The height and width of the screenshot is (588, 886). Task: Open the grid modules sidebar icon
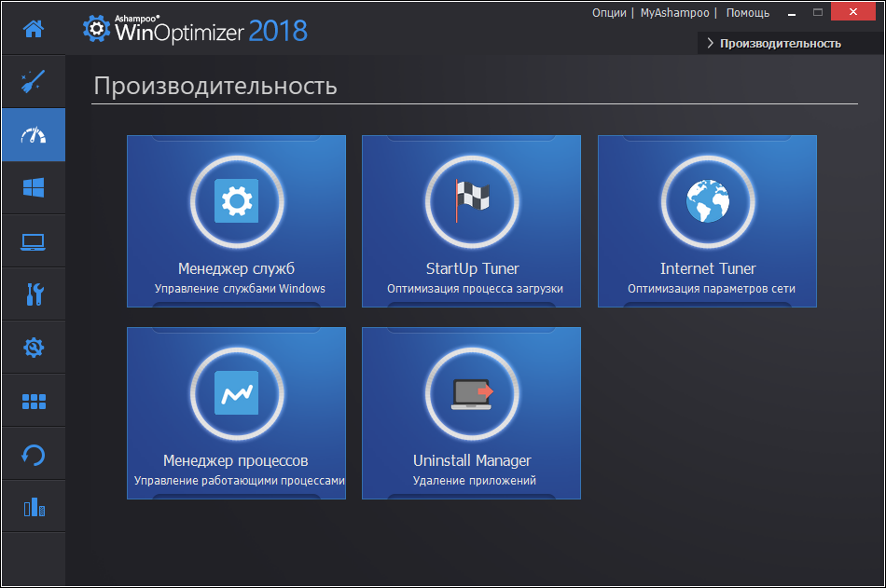point(34,402)
